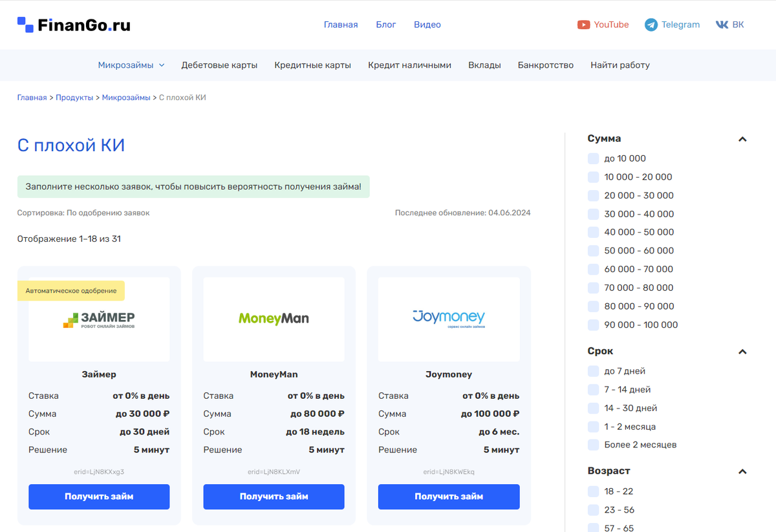The image size is (776, 532).
Task: Click 'Отображение 1–18 из 31' text
Action: tap(69, 239)
